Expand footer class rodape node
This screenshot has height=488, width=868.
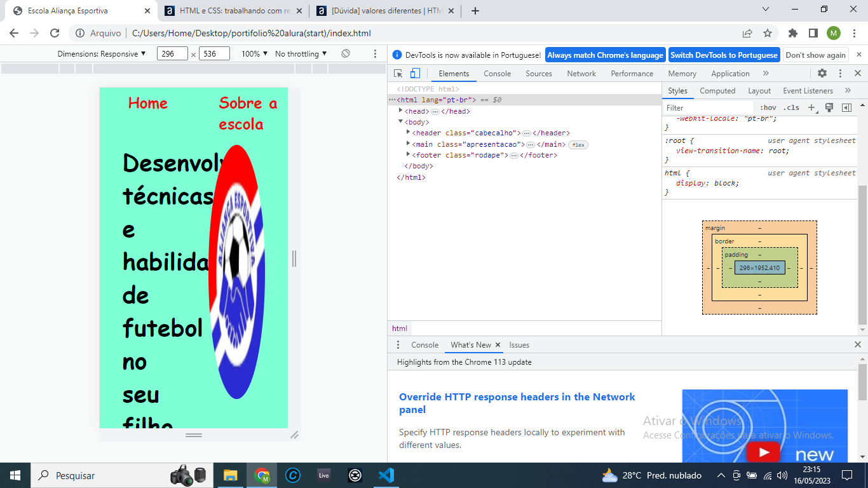click(x=408, y=155)
